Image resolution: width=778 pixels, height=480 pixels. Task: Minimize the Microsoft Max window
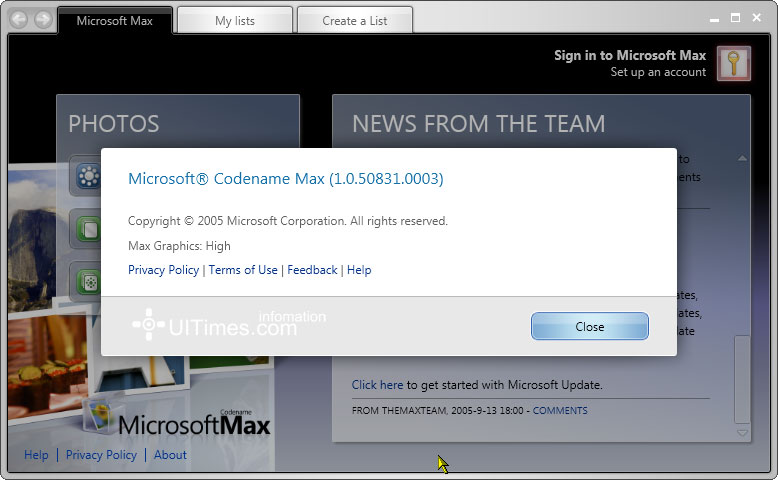click(x=714, y=19)
